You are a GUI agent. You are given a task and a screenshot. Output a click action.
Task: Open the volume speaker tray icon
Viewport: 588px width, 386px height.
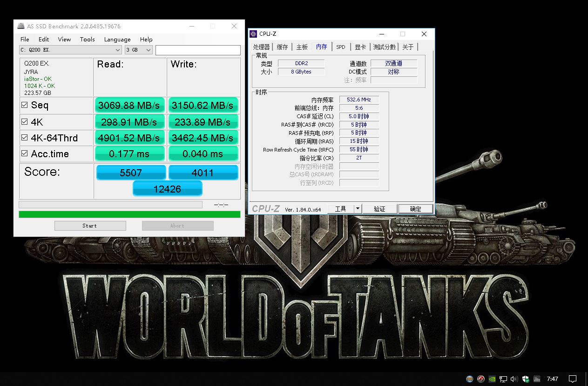click(x=514, y=379)
